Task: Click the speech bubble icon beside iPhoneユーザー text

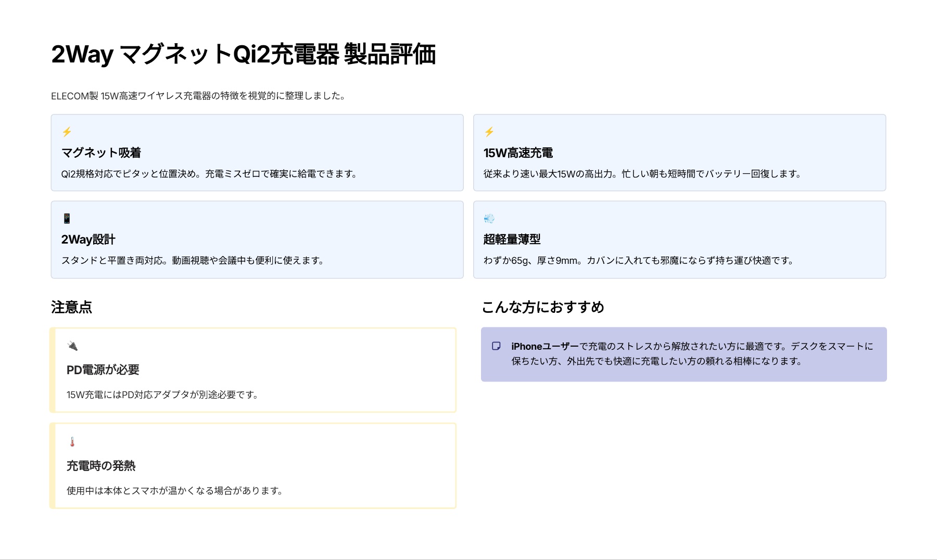Action: (494, 346)
